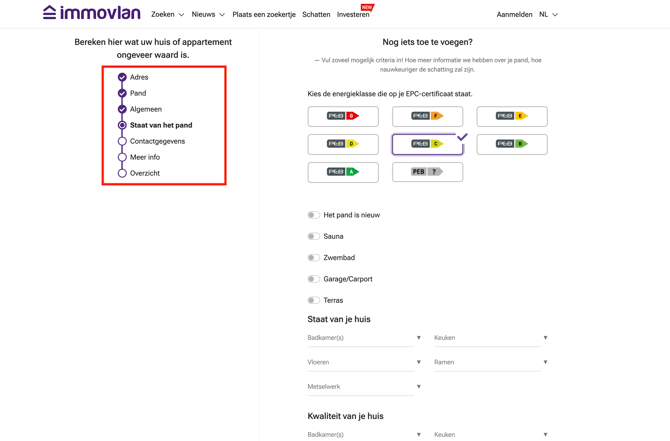Pick the yellow PEB D energy label

coord(343,144)
